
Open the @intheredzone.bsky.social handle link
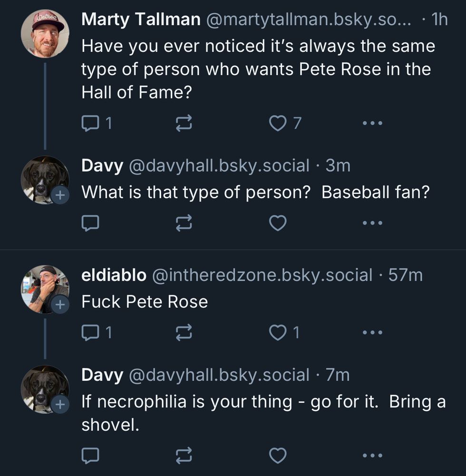click(x=262, y=275)
